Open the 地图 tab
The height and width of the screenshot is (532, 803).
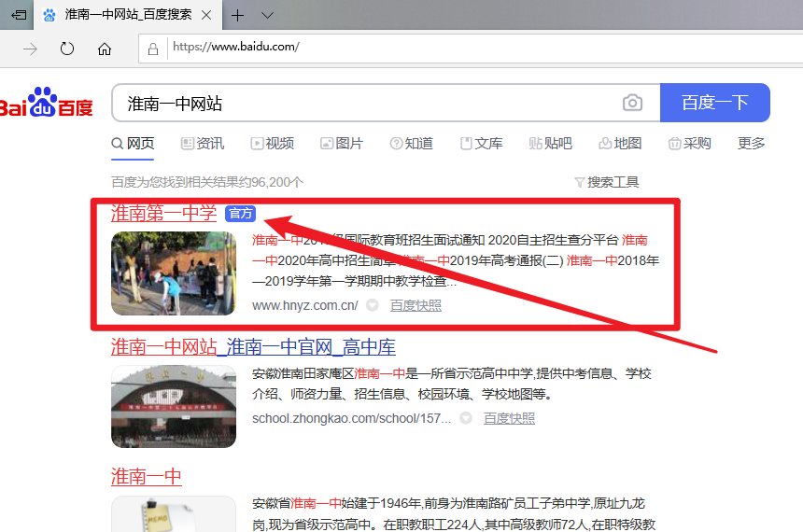pyautogui.click(x=620, y=144)
